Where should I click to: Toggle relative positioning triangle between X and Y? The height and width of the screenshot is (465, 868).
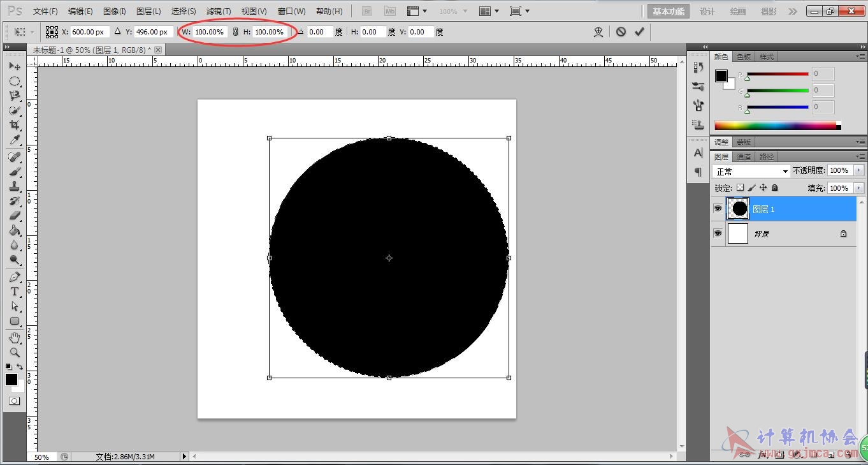pos(117,31)
